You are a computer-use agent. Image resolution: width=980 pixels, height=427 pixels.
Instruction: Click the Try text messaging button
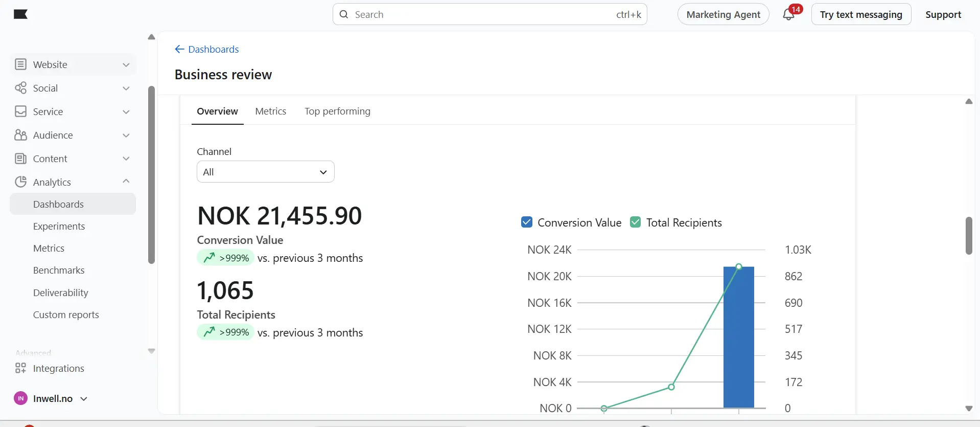pyautogui.click(x=861, y=14)
